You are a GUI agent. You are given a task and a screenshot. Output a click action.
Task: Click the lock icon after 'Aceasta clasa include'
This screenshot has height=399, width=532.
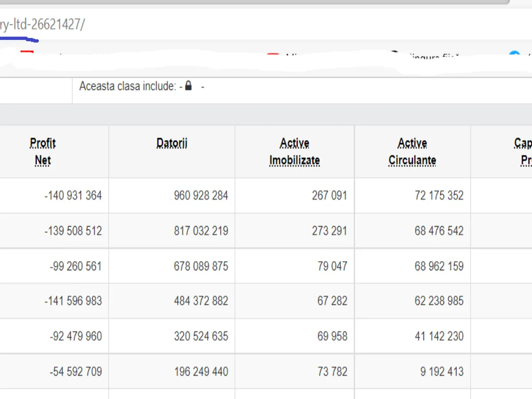[x=188, y=86]
